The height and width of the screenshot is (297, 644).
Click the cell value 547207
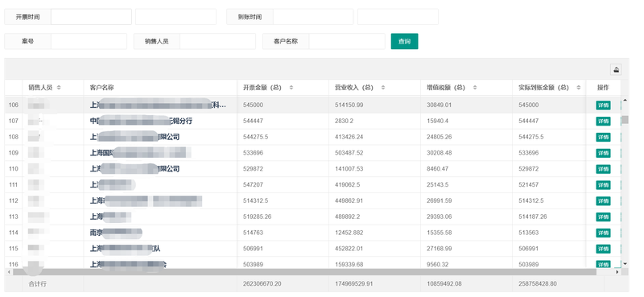pyautogui.click(x=253, y=185)
